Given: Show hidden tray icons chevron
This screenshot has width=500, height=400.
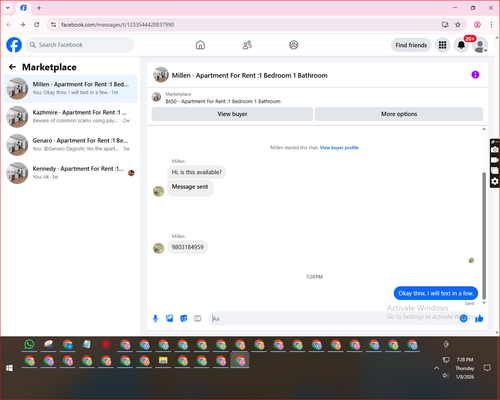Looking at the screenshot, I should tap(436, 368).
